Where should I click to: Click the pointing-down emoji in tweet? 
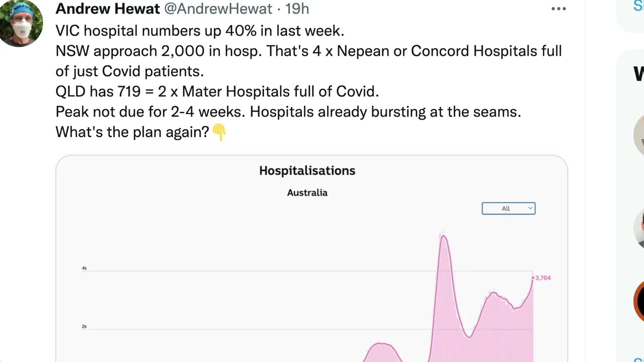(x=219, y=132)
